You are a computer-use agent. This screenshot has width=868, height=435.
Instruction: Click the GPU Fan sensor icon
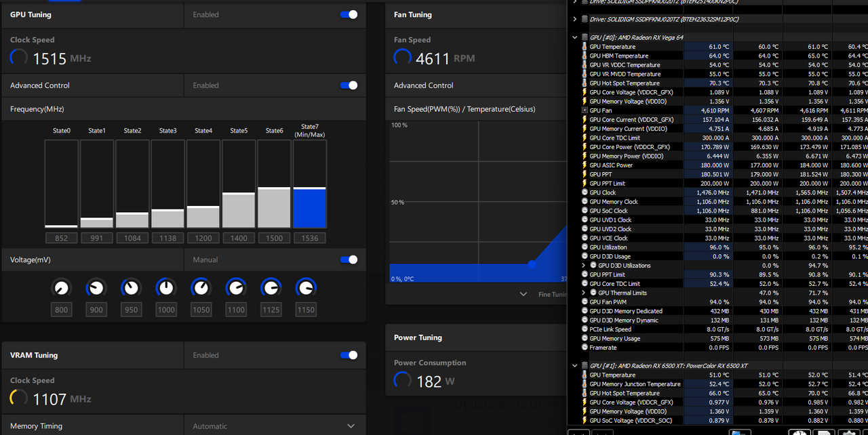[585, 110]
